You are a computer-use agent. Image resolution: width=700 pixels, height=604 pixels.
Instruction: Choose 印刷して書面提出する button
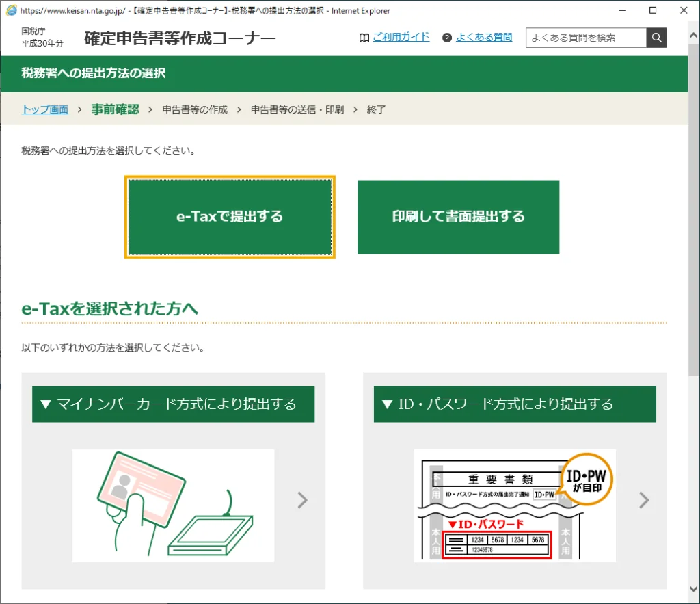coord(459,217)
